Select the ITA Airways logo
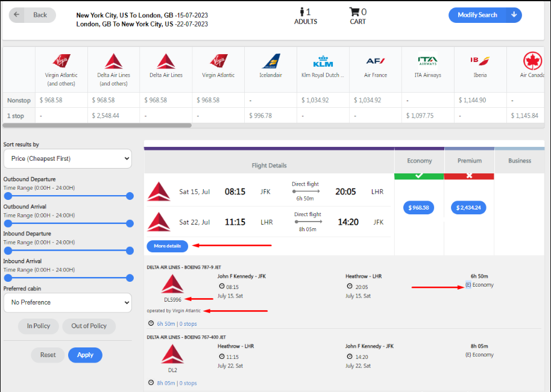 point(427,61)
